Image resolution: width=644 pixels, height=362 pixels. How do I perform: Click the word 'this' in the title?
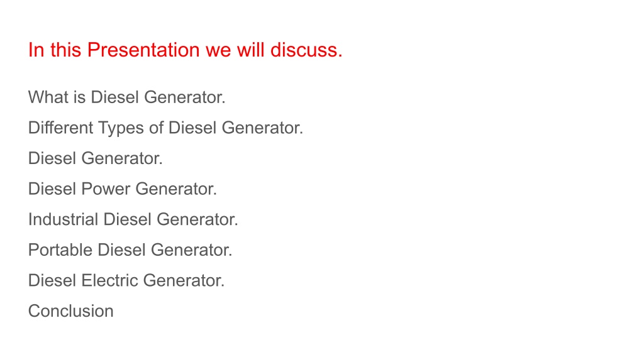(x=65, y=50)
